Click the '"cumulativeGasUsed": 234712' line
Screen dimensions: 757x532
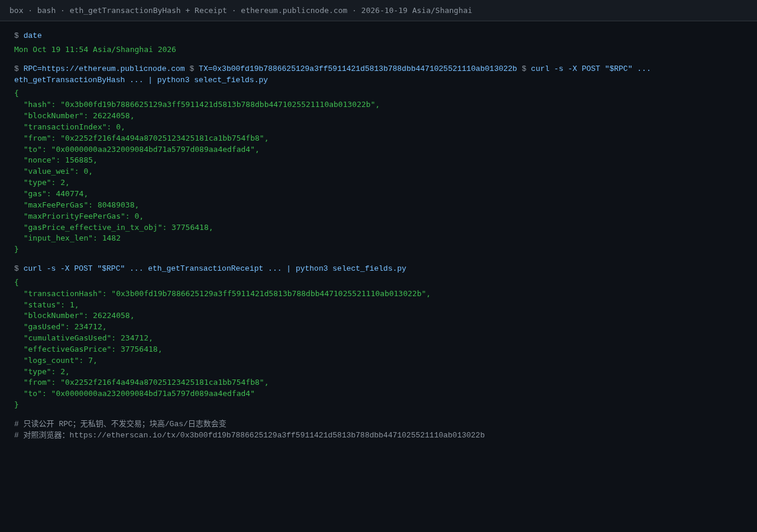pyautogui.click(x=89, y=338)
